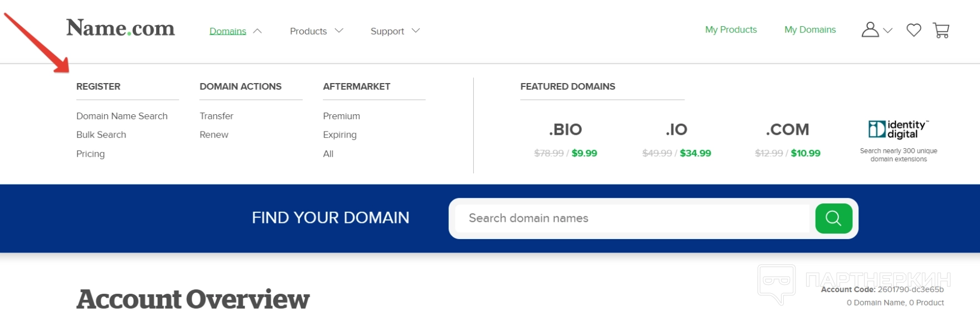This screenshot has height=335, width=980.
Task: Click the green search magnifier button
Action: [833, 218]
